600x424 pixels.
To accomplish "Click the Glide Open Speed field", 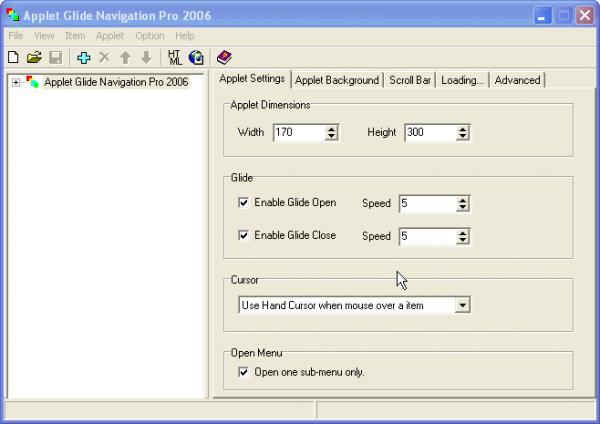I will pyautogui.click(x=428, y=204).
